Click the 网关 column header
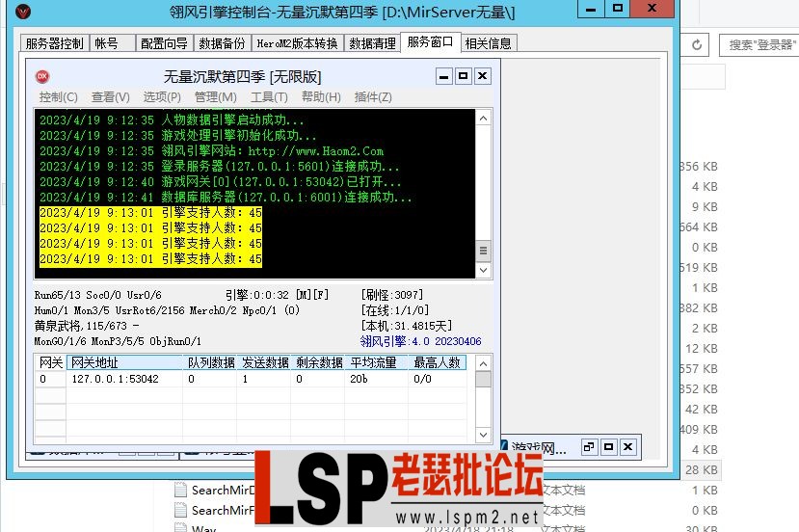799x532 pixels. pyautogui.click(x=50, y=362)
